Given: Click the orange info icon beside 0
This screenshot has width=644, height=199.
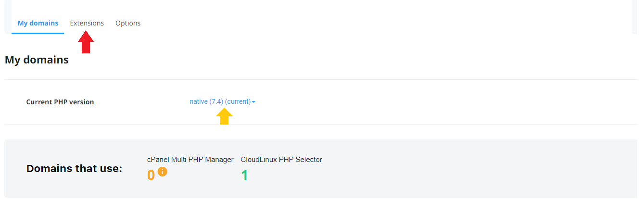Looking at the screenshot, I should point(163,171).
